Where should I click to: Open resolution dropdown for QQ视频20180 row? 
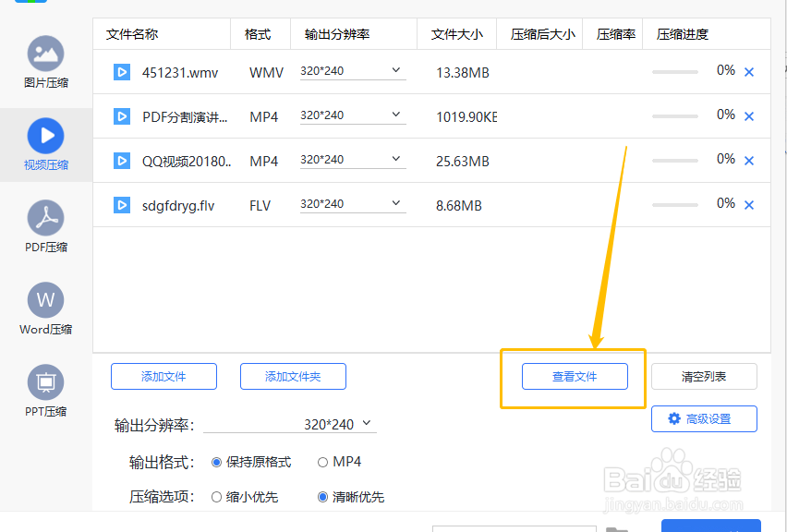(353, 160)
